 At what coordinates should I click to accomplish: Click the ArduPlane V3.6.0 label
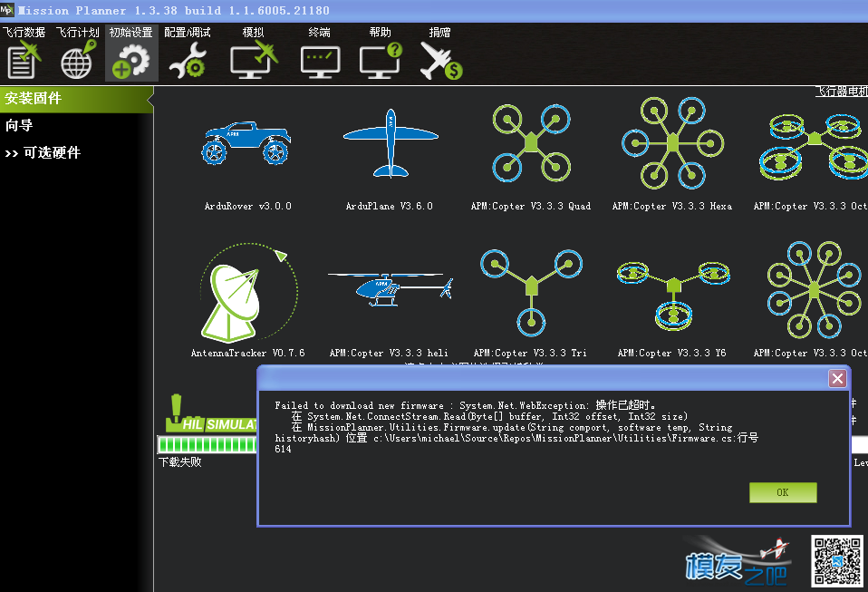390,206
